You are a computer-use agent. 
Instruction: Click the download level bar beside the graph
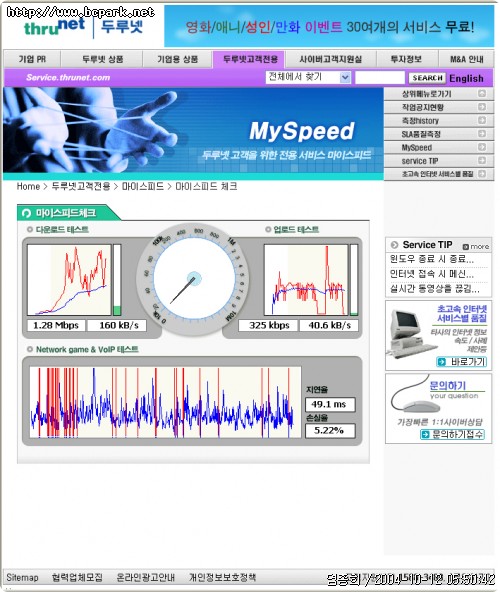tap(117, 280)
